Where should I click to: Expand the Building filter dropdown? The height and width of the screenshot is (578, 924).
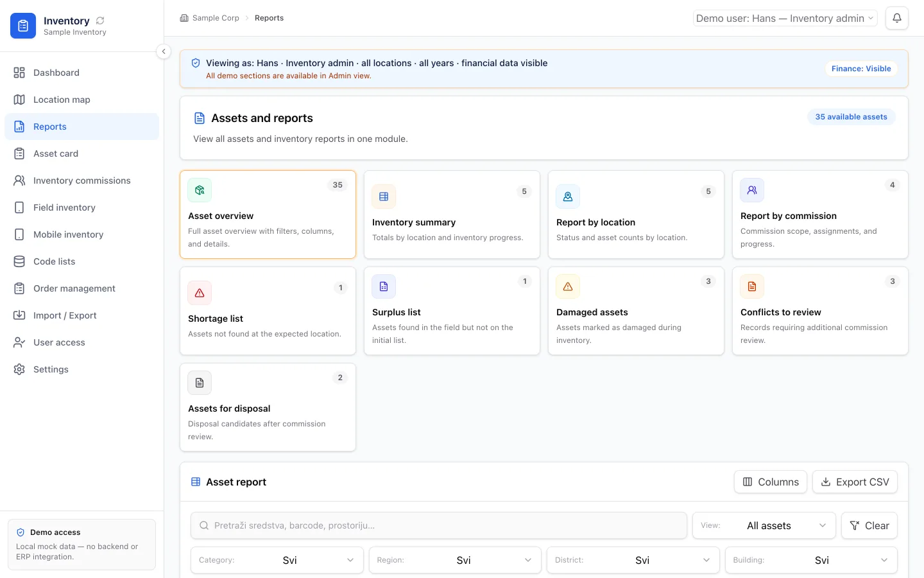point(811,560)
